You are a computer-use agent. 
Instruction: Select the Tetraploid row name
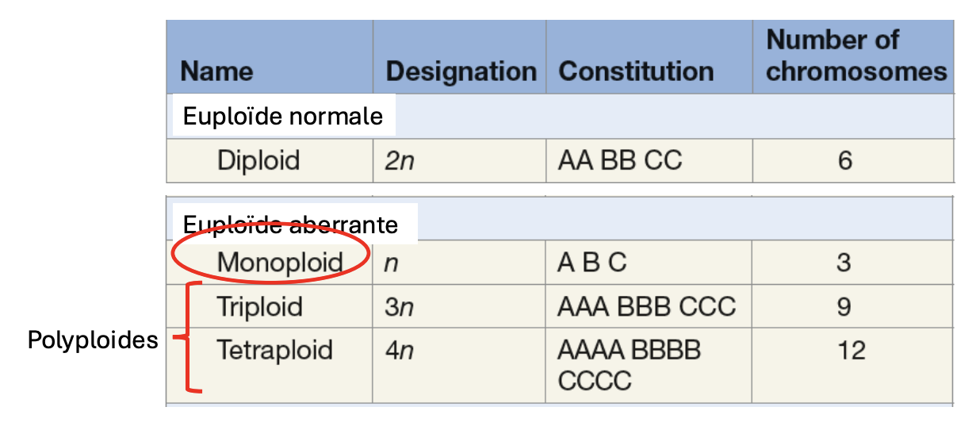[274, 350]
